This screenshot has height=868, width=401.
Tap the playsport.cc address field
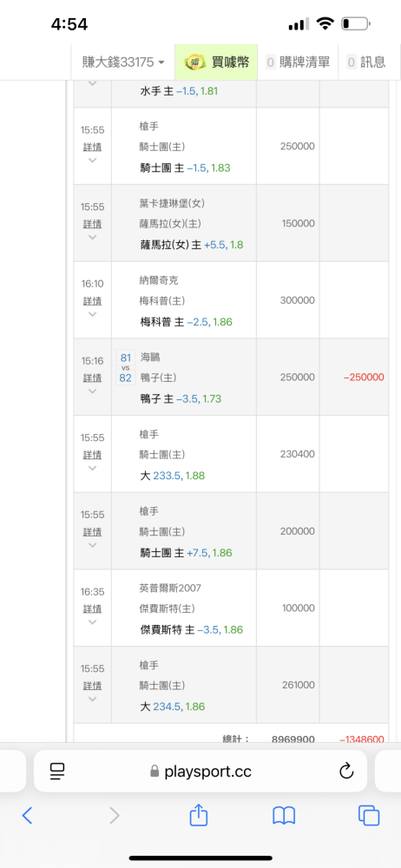(200, 771)
